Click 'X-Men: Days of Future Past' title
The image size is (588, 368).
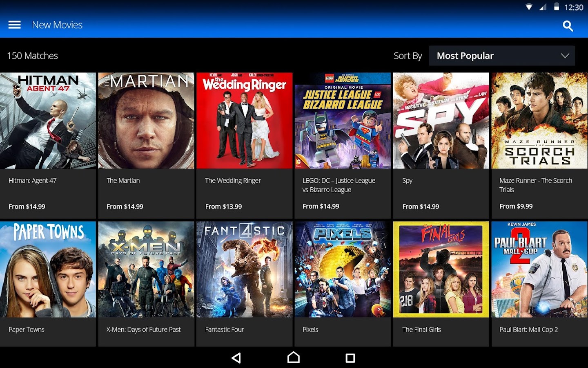click(143, 330)
